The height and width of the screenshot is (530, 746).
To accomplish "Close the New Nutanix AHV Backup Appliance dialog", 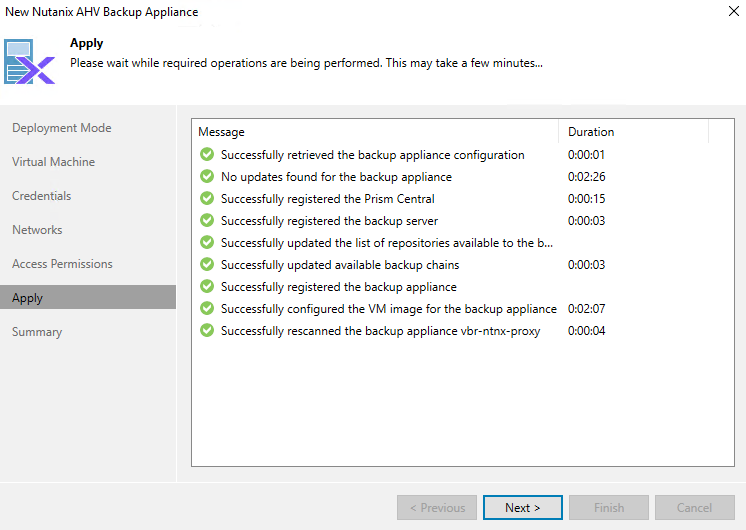I will 734,11.
